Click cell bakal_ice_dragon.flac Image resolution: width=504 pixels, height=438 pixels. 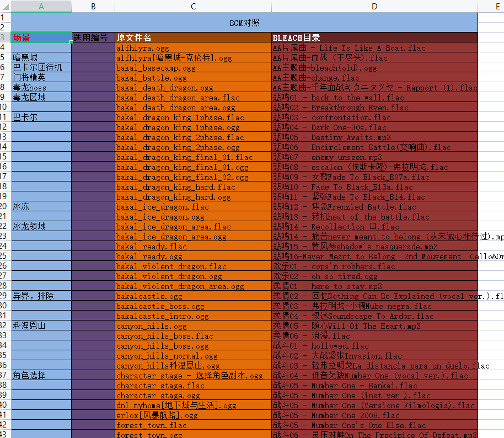pos(193,206)
